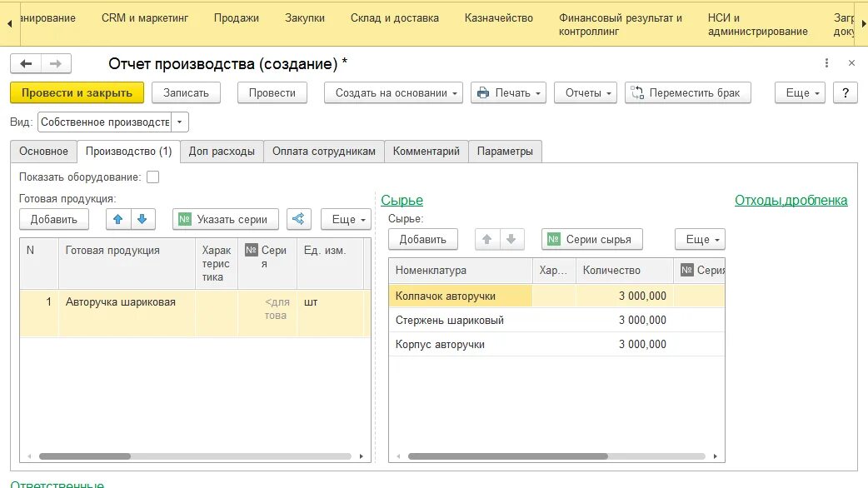Open Финансовый результат и контроллинг section

click(620, 24)
